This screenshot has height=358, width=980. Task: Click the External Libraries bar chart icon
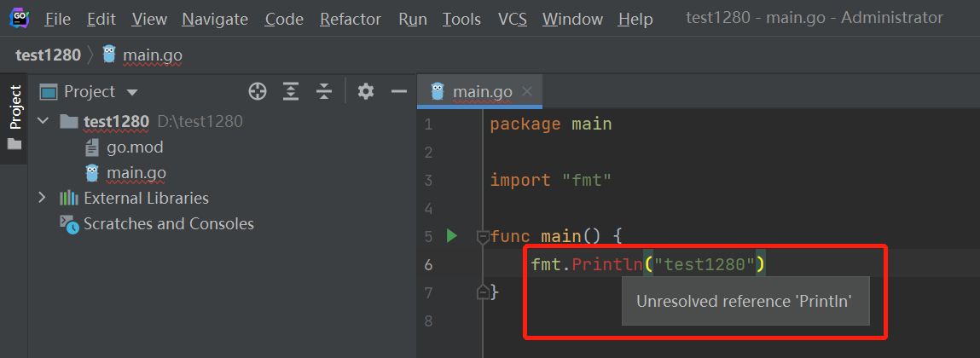tap(69, 198)
